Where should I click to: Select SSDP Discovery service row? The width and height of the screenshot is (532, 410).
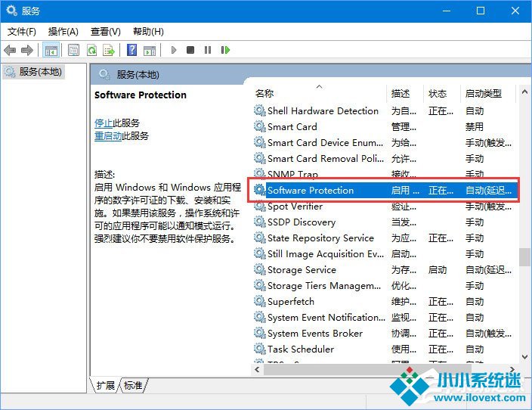click(385, 222)
